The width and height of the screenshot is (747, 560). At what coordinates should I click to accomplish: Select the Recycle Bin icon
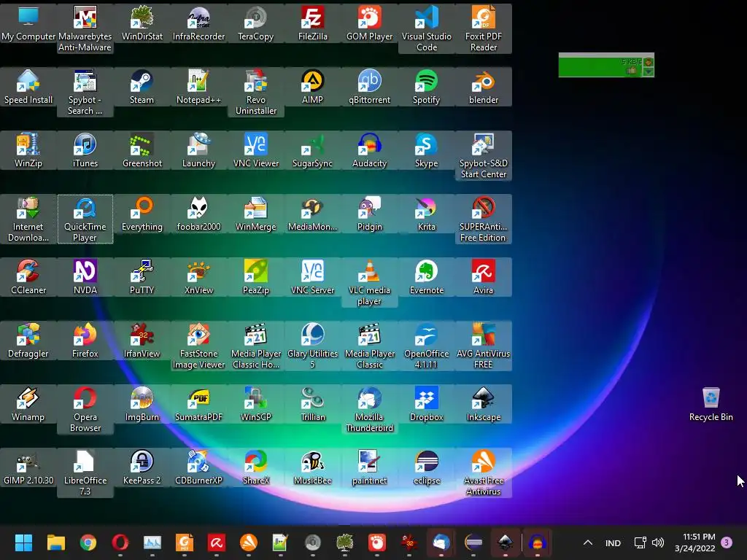[711, 404]
